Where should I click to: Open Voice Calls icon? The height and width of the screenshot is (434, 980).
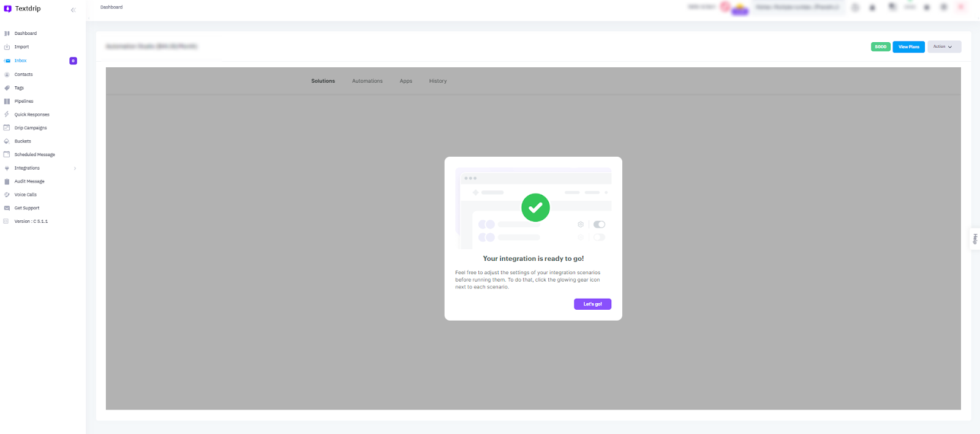(x=7, y=195)
